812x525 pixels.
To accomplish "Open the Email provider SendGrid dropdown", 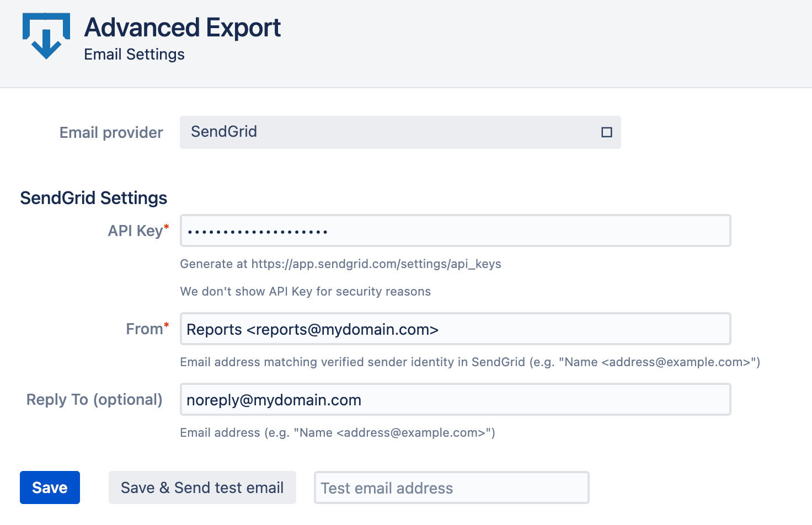I will [400, 132].
